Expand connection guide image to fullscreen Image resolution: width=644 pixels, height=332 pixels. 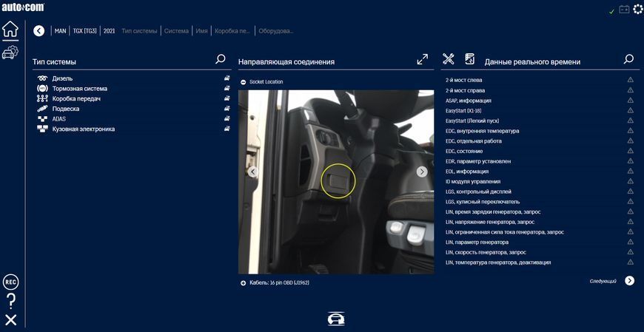coord(422,59)
